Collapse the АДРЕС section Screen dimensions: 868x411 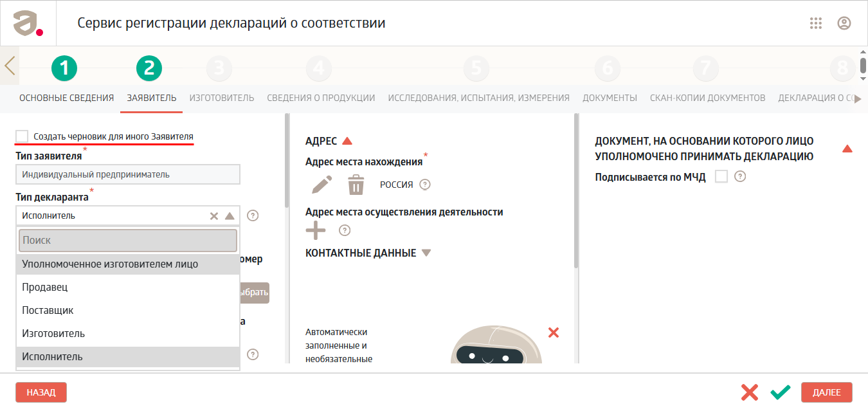(347, 142)
